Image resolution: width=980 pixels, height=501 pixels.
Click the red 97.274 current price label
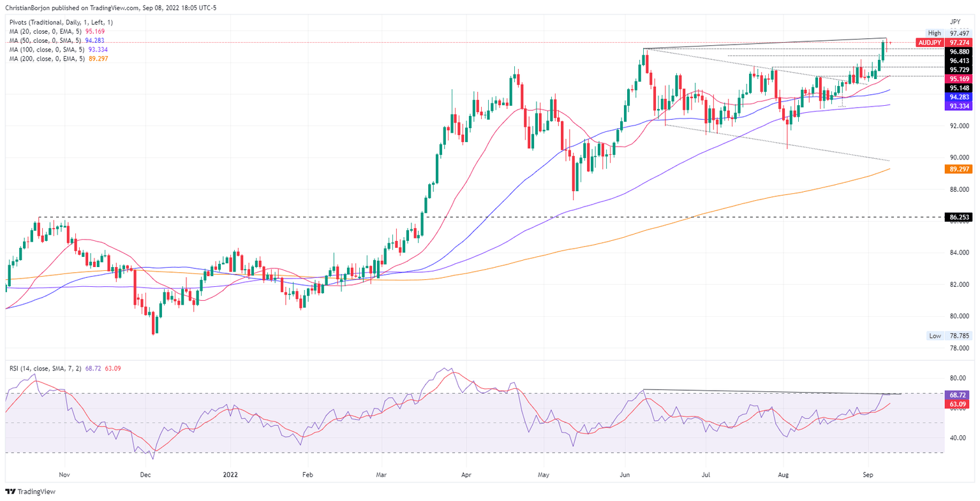click(x=960, y=43)
